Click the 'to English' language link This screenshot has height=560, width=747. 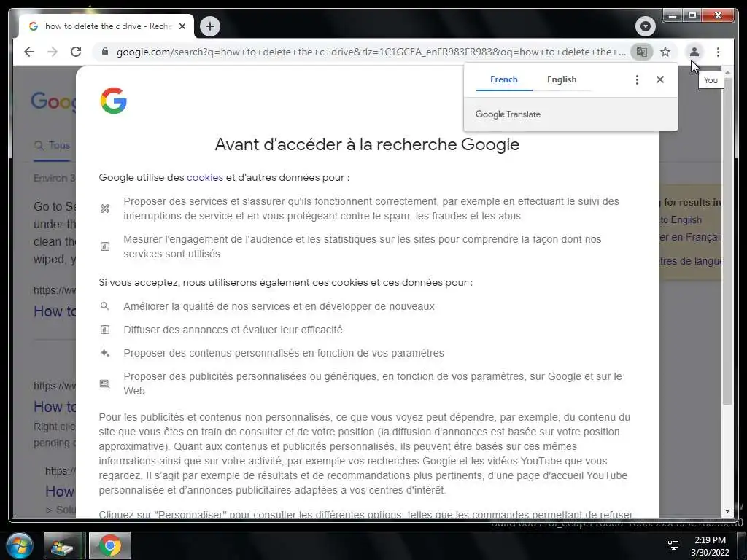coord(681,220)
